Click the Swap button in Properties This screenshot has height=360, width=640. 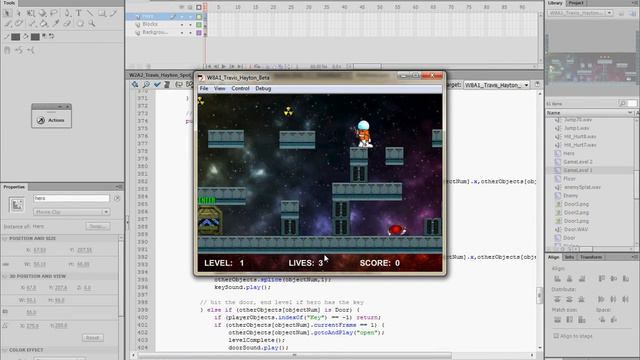click(98, 227)
